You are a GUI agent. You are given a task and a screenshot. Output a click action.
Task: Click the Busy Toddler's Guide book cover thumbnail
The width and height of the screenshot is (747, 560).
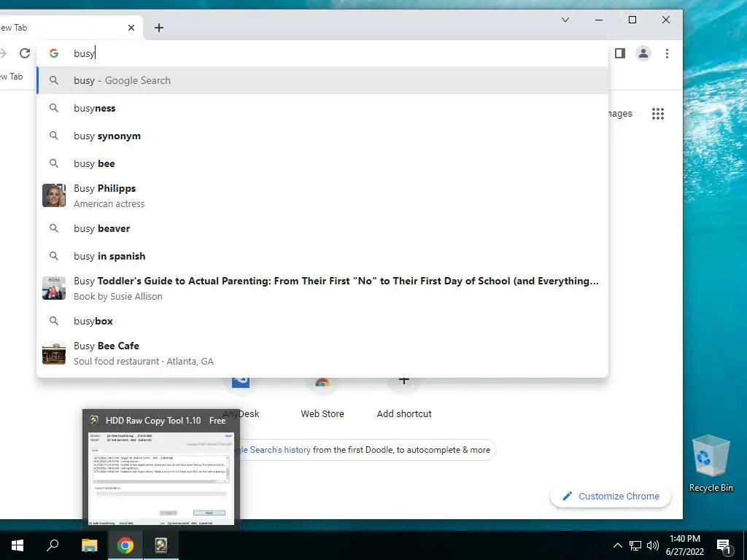54,288
